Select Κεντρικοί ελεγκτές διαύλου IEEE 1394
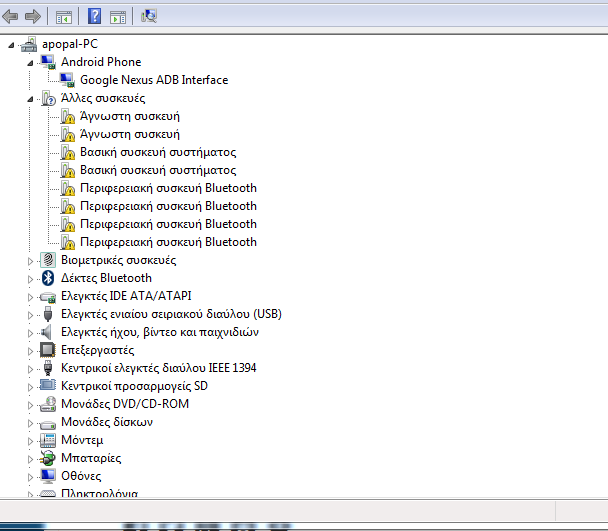The height and width of the screenshot is (531, 608). point(158,368)
